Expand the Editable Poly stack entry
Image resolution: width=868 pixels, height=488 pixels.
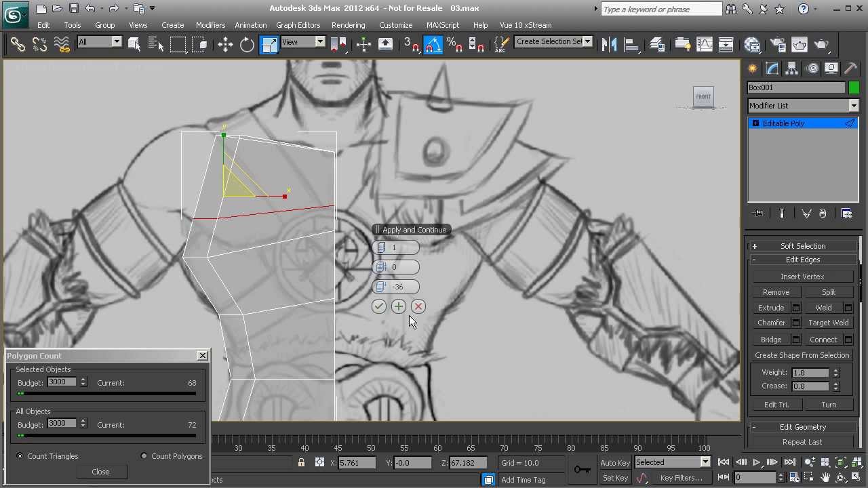coord(755,123)
